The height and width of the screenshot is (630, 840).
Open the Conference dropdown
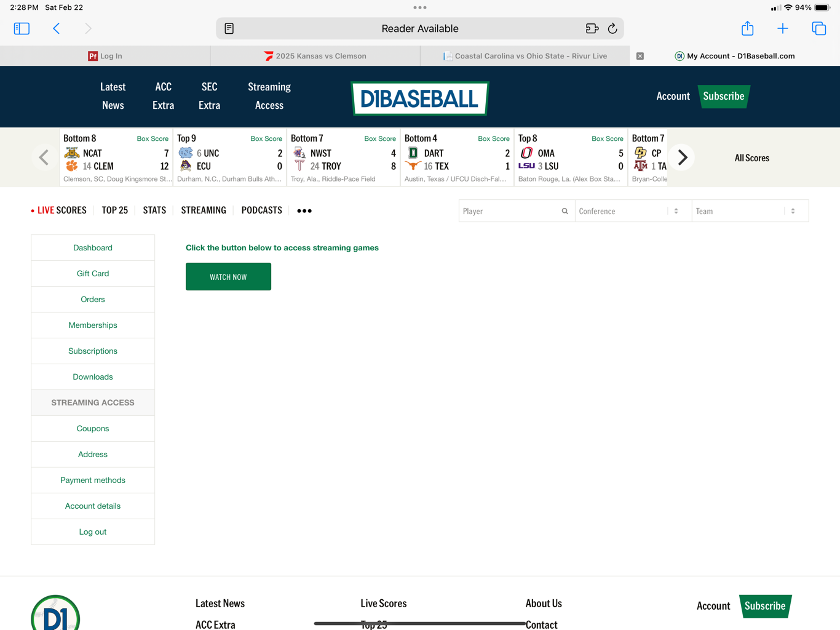(x=633, y=211)
